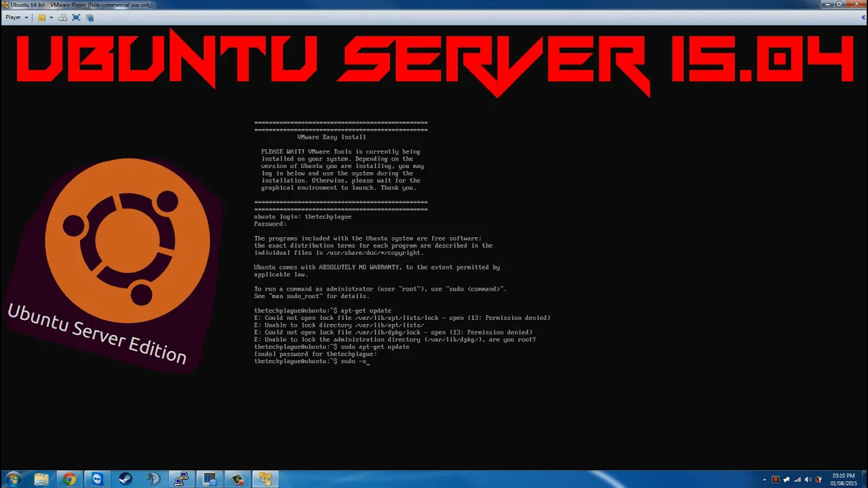Screen dimensions: 868x488
Task: Click the Unity mode toolbar icon
Action: (x=90, y=18)
